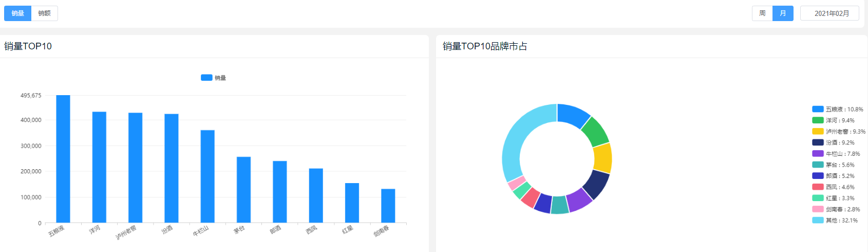
Task: Switch to the 销量 tab
Action: (x=18, y=13)
